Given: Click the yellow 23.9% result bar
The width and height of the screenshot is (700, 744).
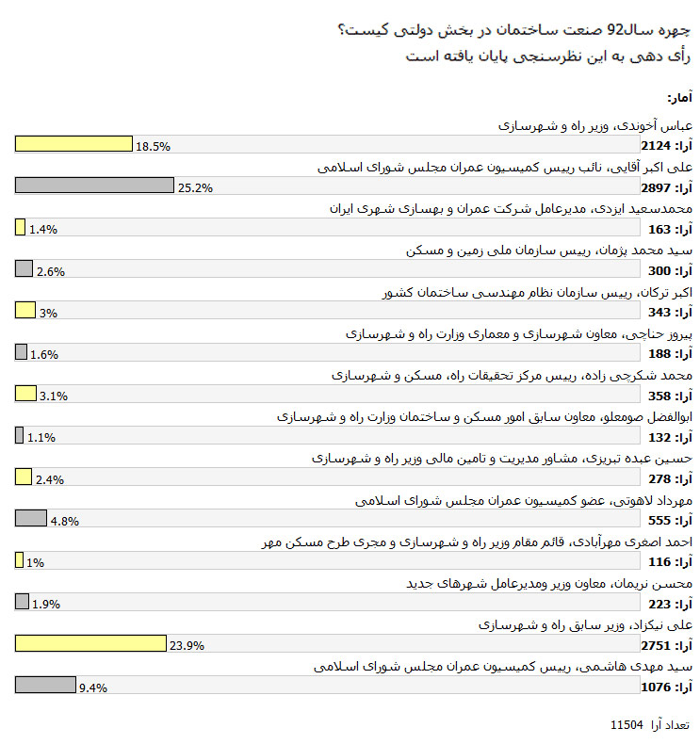Looking at the screenshot, I should pos(90,643).
